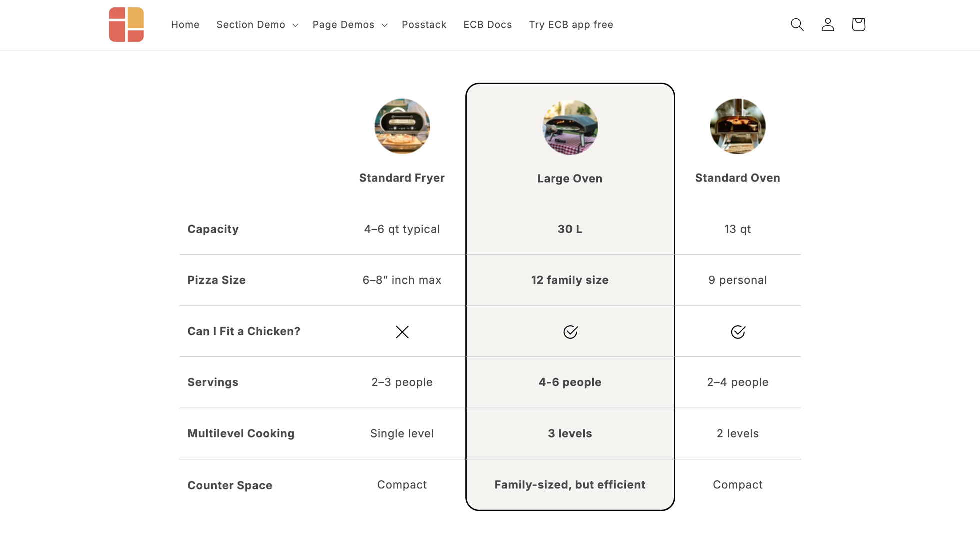Click the Large Oven circular product image

[570, 128]
